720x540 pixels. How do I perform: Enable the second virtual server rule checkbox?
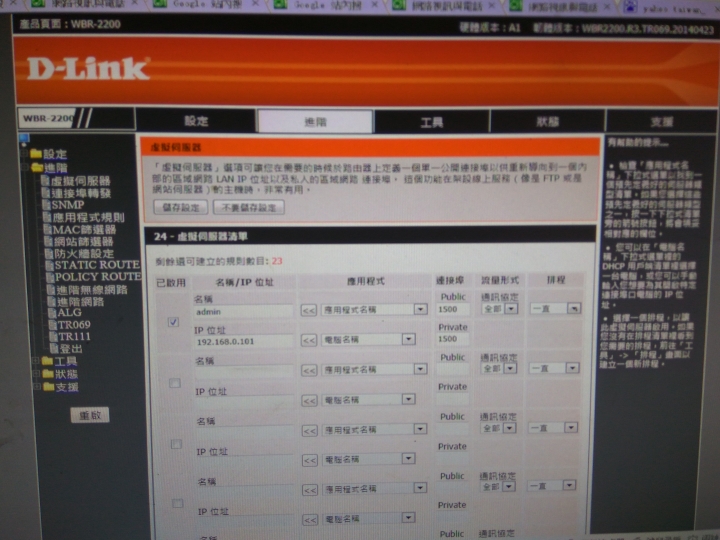(x=174, y=382)
